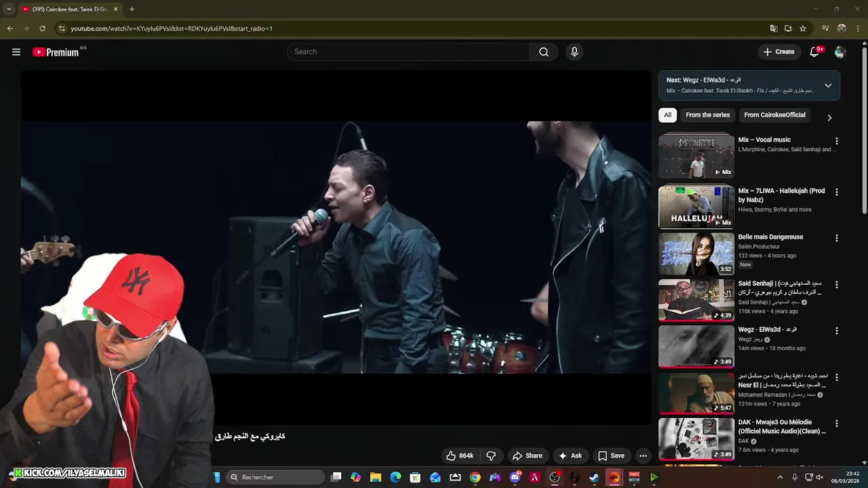Viewport: 868px width, 488px height.
Task: Open Wegz - ElWa3d recommended video
Action: [696, 346]
